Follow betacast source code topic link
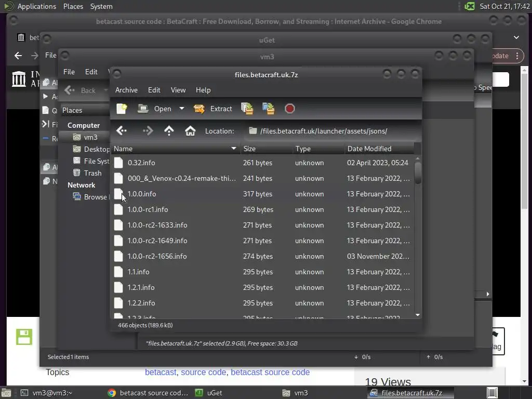This screenshot has width=532, height=399. [270, 372]
